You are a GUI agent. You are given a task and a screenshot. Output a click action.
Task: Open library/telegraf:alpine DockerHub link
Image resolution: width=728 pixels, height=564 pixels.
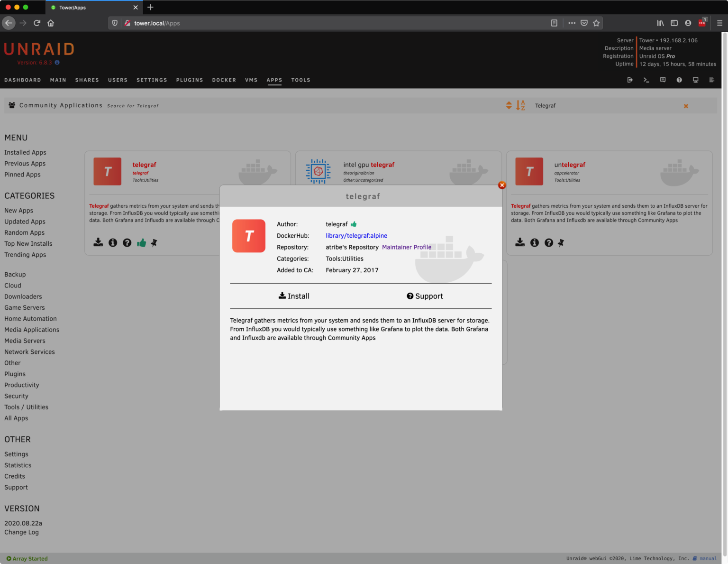[356, 236]
